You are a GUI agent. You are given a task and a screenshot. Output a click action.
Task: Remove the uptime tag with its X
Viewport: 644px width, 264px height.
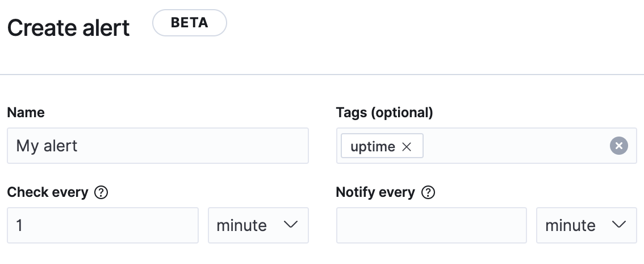click(407, 147)
